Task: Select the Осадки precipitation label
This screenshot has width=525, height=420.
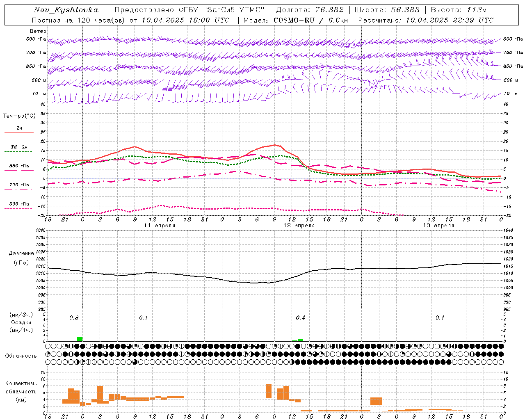Action: pos(21,322)
